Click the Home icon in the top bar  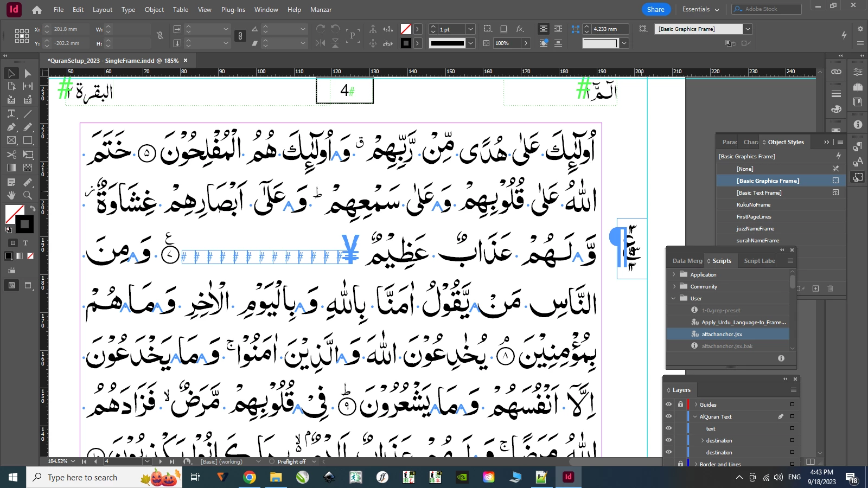pyautogui.click(x=36, y=10)
